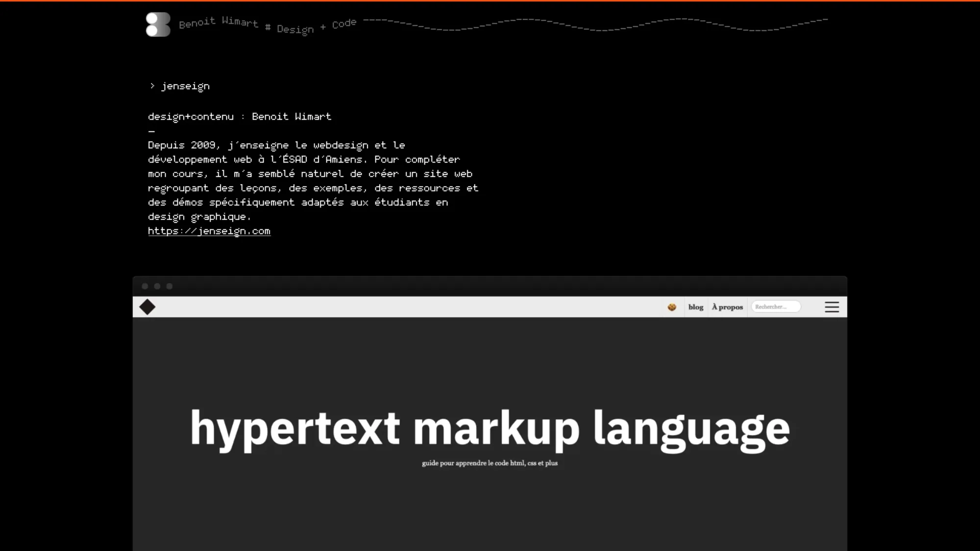Click the cookie icon in navbar
This screenshot has width=980, height=551.
[672, 307]
